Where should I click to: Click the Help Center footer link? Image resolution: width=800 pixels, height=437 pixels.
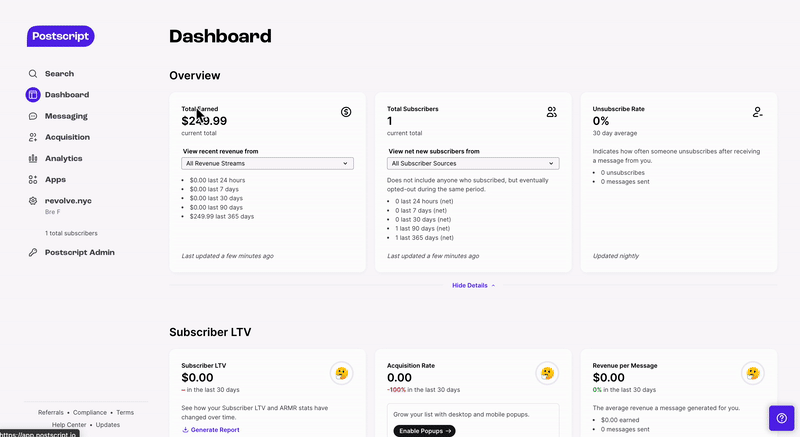point(69,425)
